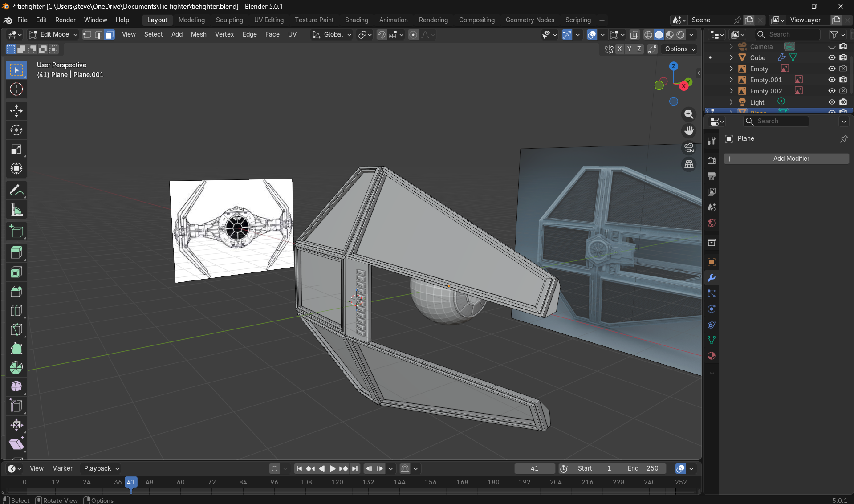Screen dimensions: 854x504
Task: Select the Bevel tool
Action: click(16, 291)
